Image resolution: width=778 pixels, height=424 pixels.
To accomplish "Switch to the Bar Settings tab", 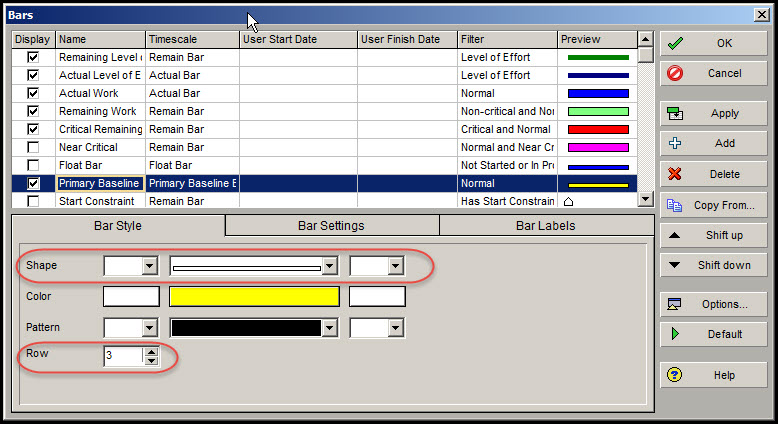I will click(x=331, y=226).
